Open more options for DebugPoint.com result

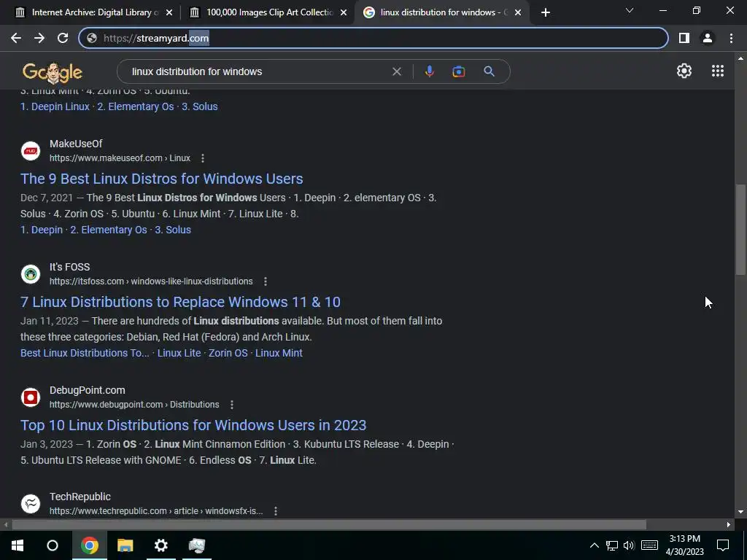[231, 405]
